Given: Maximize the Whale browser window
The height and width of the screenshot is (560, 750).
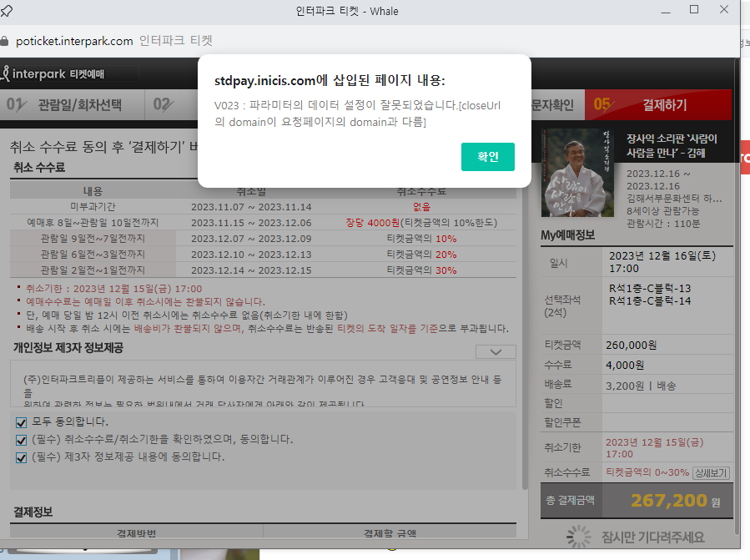Looking at the screenshot, I should [x=694, y=10].
